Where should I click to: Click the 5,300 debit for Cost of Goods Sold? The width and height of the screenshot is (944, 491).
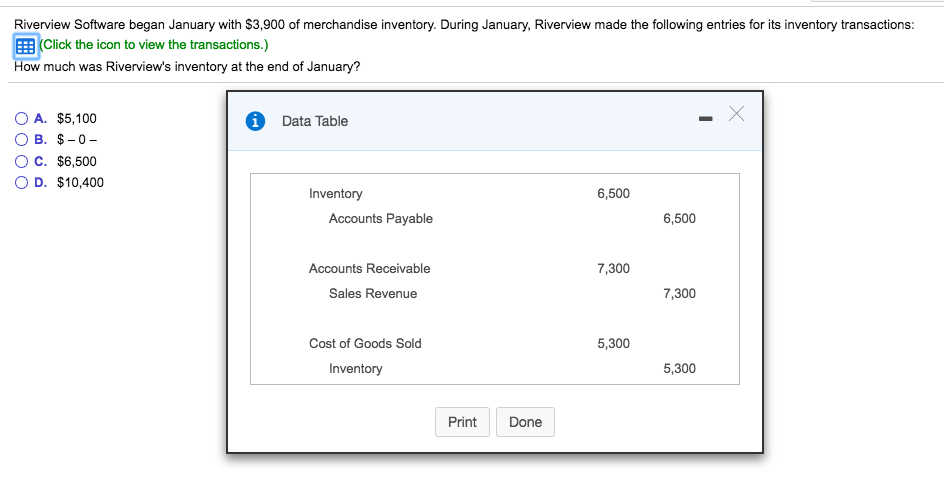point(613,344)
